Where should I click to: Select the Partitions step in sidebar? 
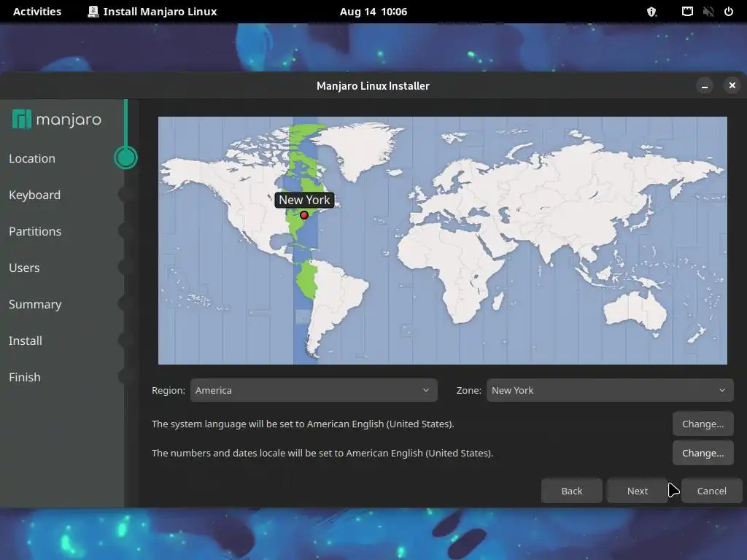click(x=35, y=231)
